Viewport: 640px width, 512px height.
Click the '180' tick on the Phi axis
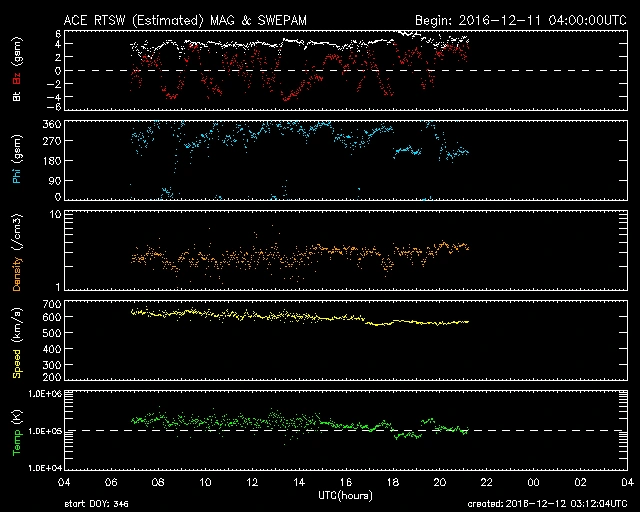point(52,161)
